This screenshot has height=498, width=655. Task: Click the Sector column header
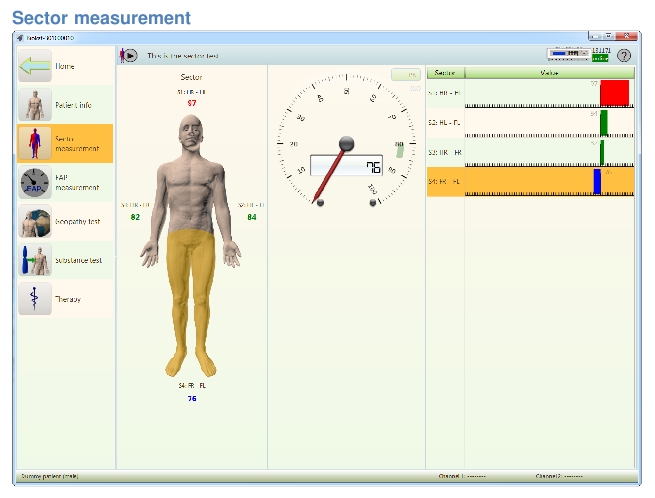pos(445,73)
